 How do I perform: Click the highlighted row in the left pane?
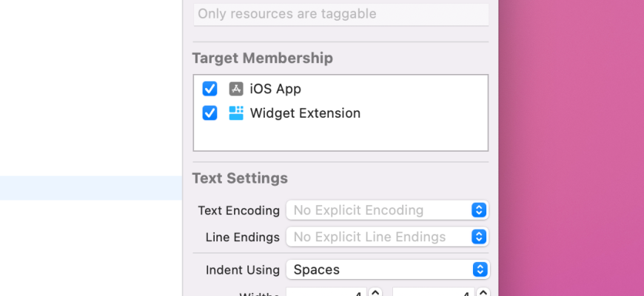tap(90, 188)
